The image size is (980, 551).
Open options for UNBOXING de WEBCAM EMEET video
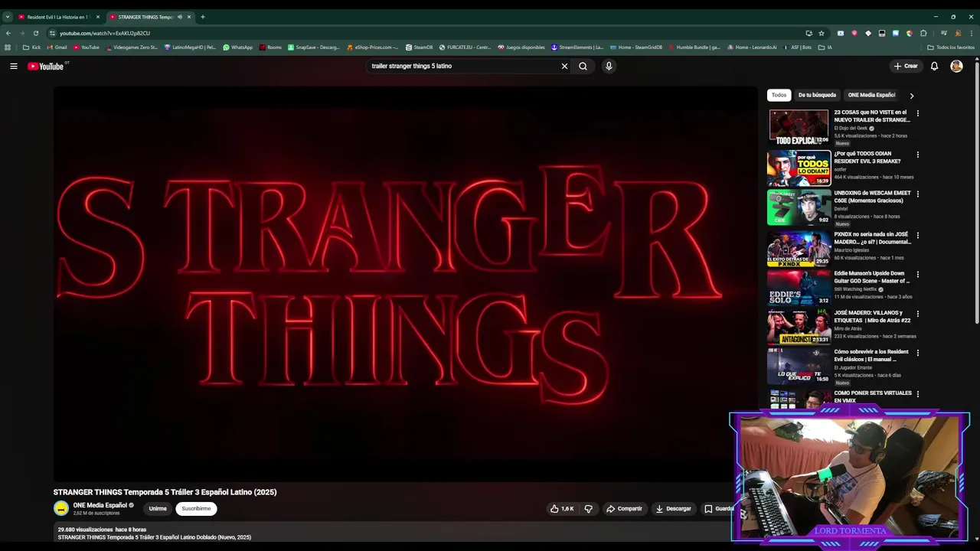coord(917,194)
